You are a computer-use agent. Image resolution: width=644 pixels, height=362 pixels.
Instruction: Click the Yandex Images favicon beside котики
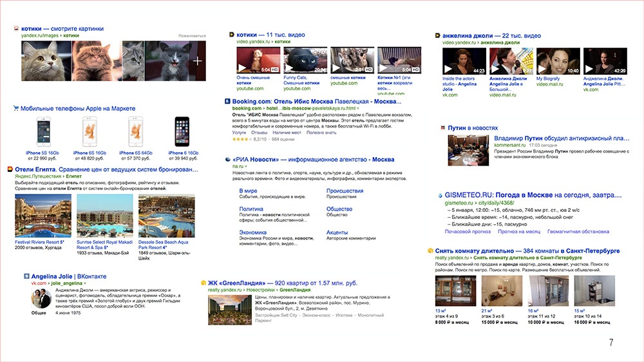pyautogui.click(x=17, y=29)
